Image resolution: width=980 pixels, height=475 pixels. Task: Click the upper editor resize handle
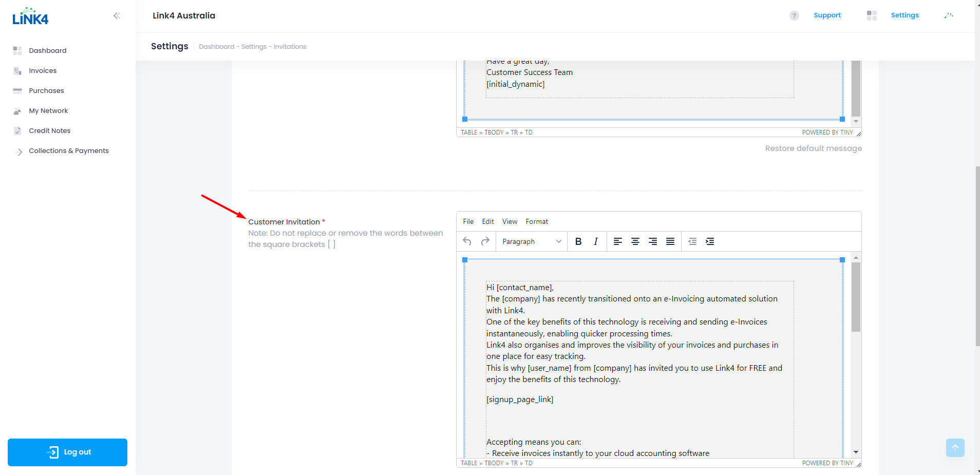[859, 133]
